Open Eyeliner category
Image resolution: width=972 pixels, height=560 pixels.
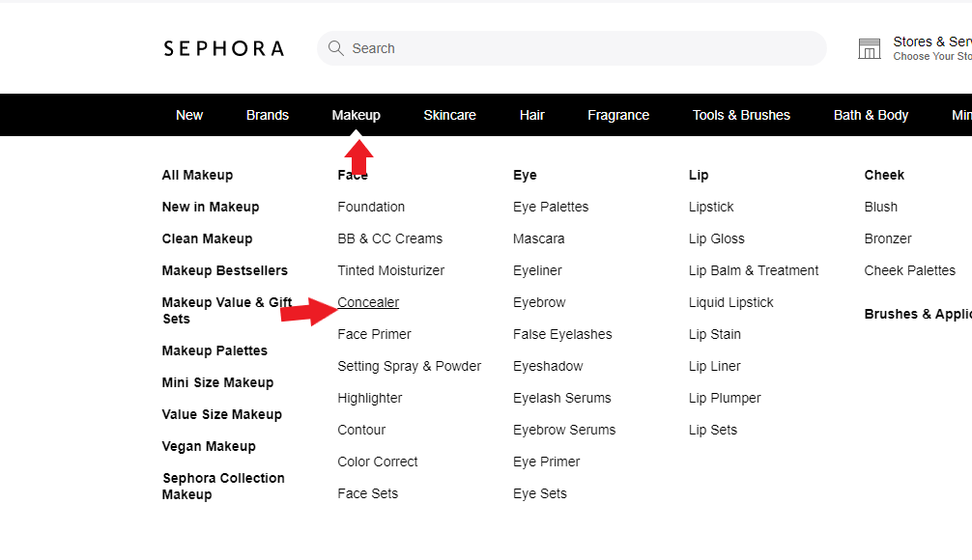click(x=537, y=270)
